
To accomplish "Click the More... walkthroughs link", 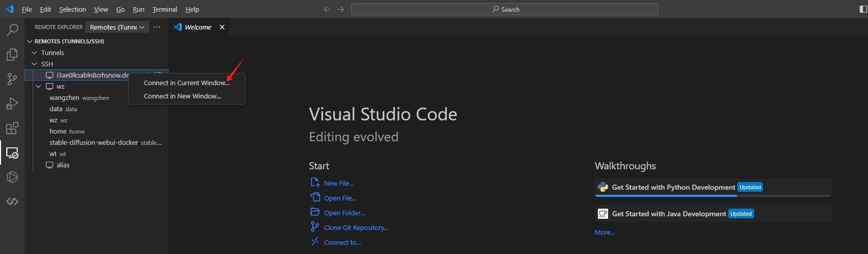I will [x=605, y=232].
